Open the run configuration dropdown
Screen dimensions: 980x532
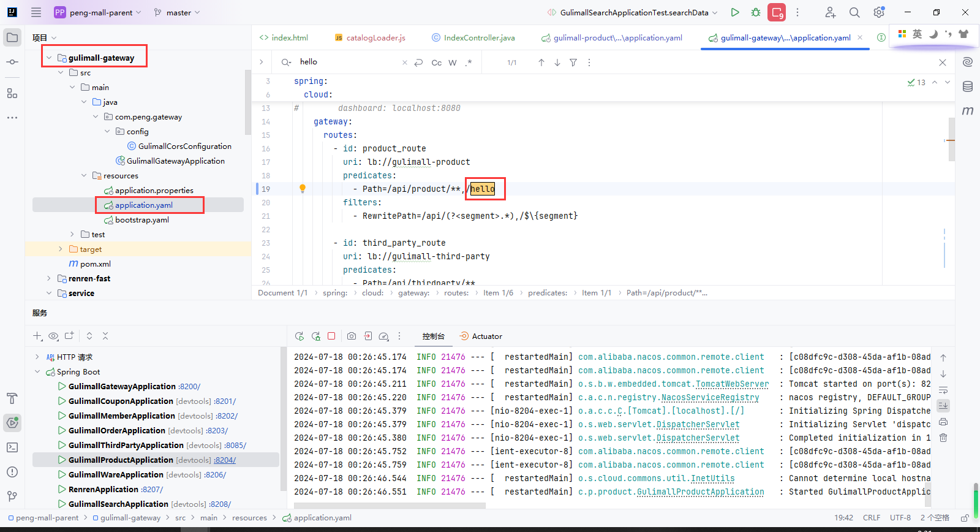tap(632, 12)
